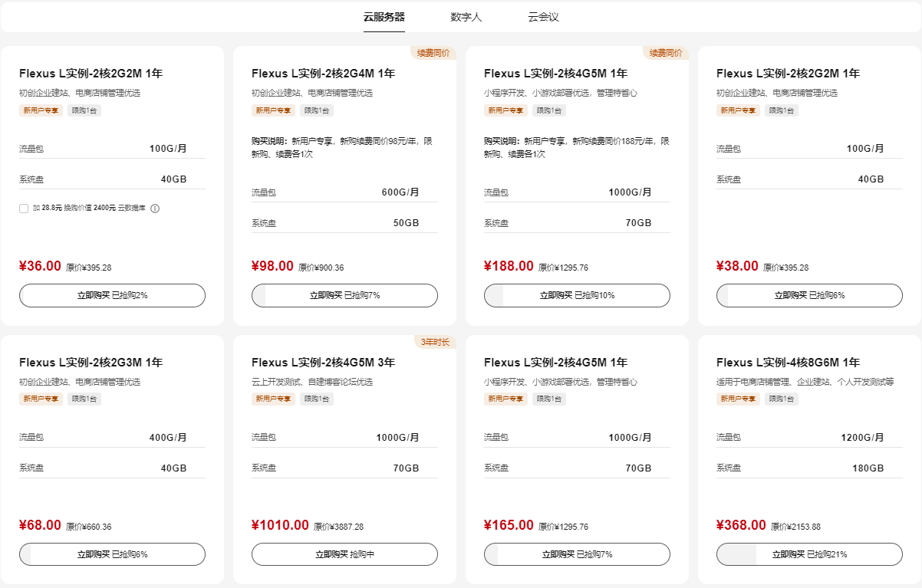Click 立即购买 抢购中 on the 3年 card
Viewport: 922px width, 588px height.
(x=344, y=554)
